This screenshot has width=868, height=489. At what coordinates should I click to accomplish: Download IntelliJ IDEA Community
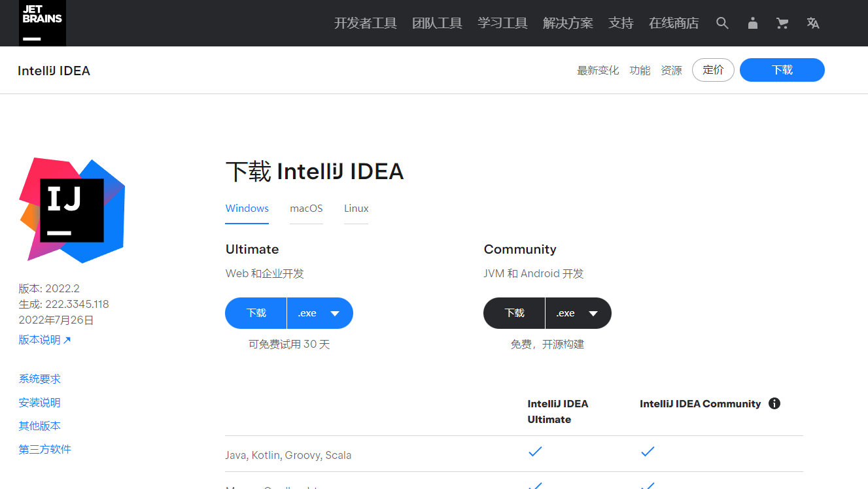click(514, 313)
